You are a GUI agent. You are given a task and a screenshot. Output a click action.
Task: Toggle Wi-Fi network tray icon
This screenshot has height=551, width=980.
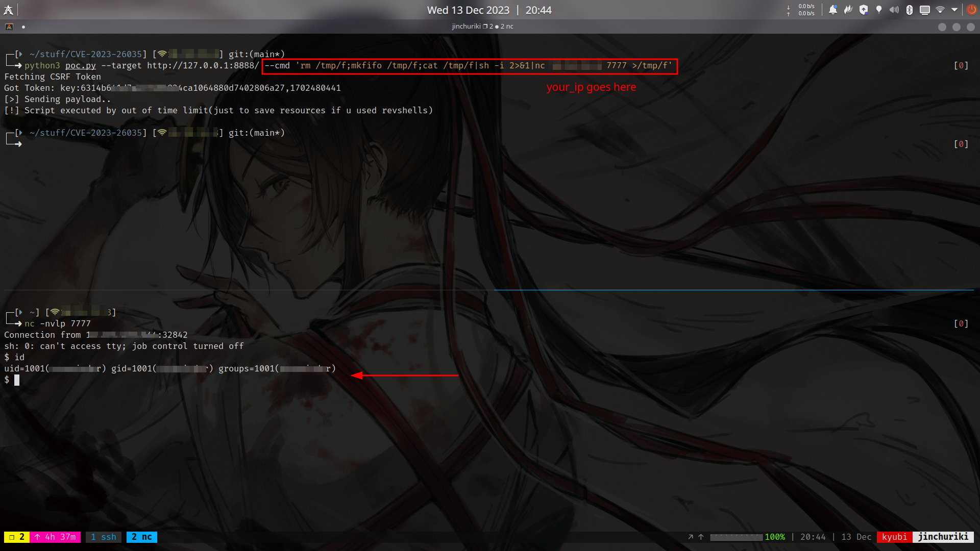[940, 10]
